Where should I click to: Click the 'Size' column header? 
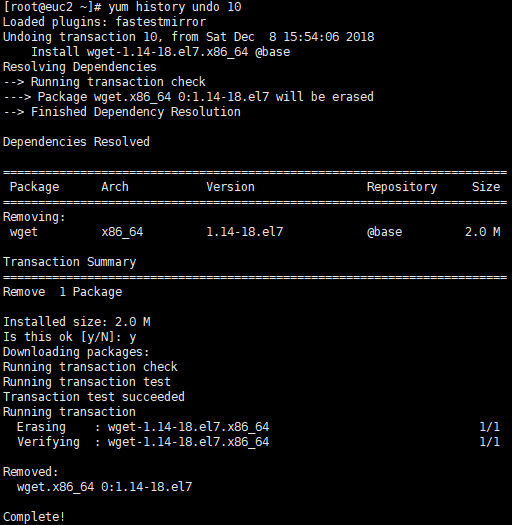pyautogui.click(x=486, y=187)
